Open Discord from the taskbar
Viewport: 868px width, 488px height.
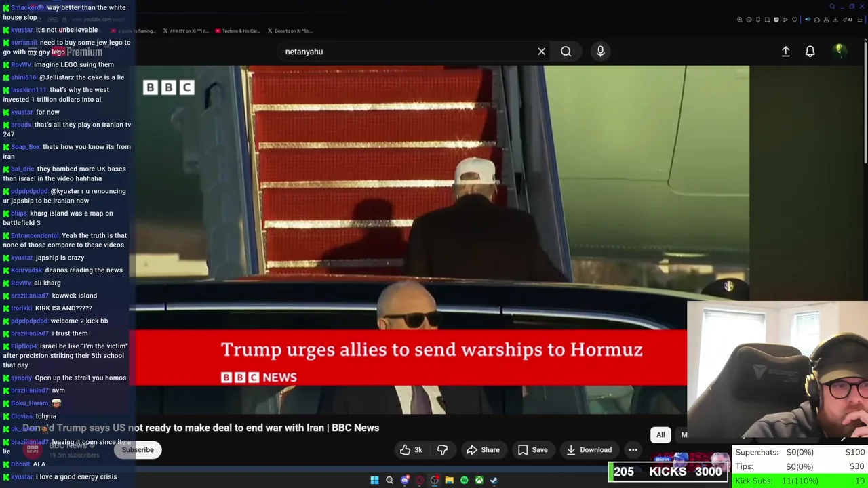405,481
